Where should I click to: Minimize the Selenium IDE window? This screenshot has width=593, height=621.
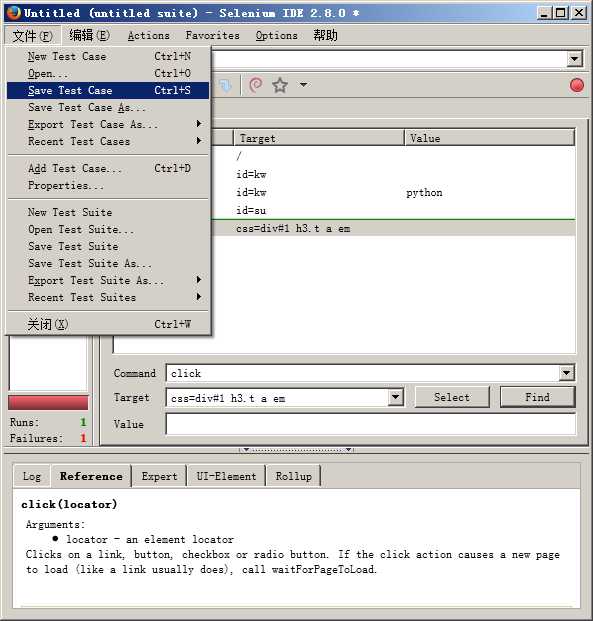544,13
